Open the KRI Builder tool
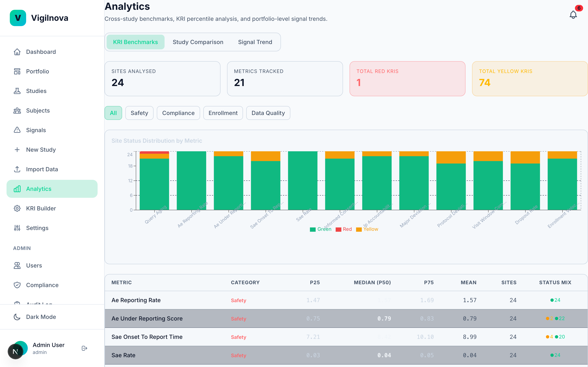This screenshot has width=588, height=367. coord(41,208)
